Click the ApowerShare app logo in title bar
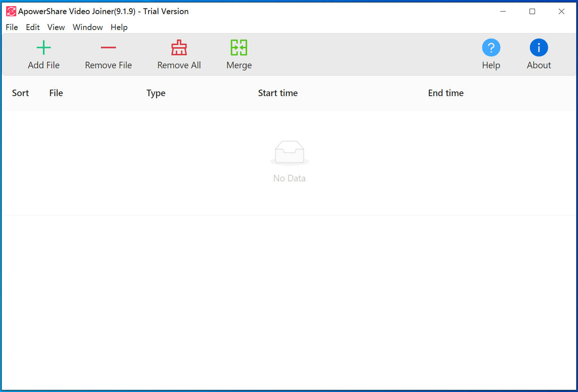Image resolution: width=578 pixels, height=392 pixels. point(11,12)
